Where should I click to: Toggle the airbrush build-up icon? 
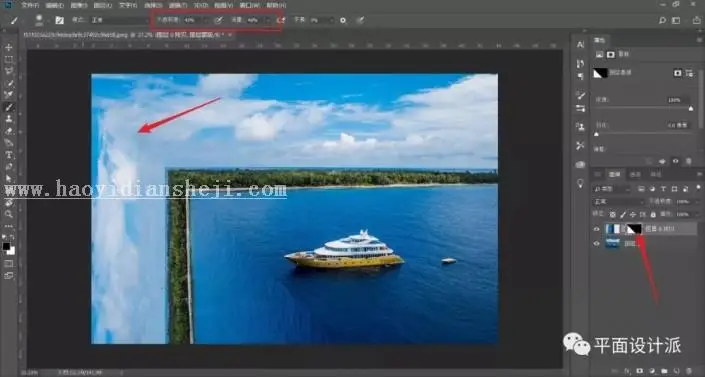pyautogui.click(x=281, y=20)
